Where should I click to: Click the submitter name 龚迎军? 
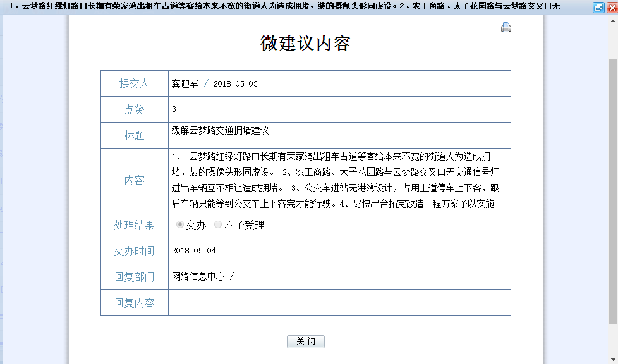185,83
